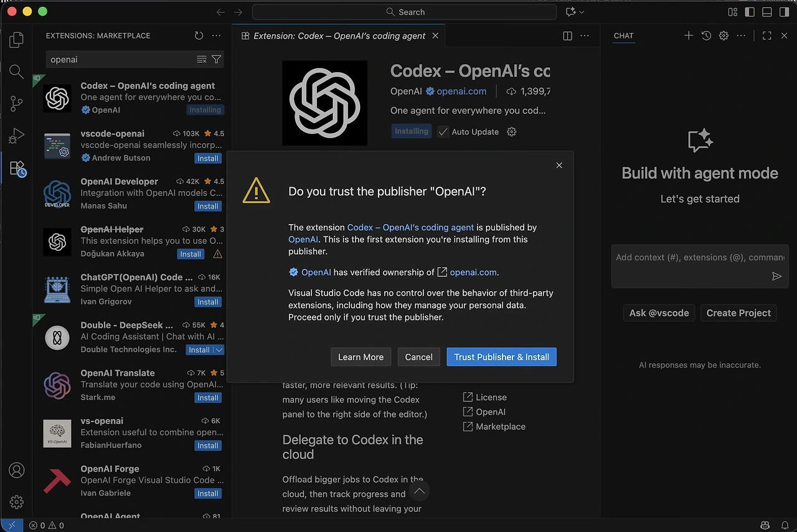Image resolution: width=797 pixels, height=532 pixels.
Task: Open extension settings gear beside Auto Update
Action: [512, 132]
